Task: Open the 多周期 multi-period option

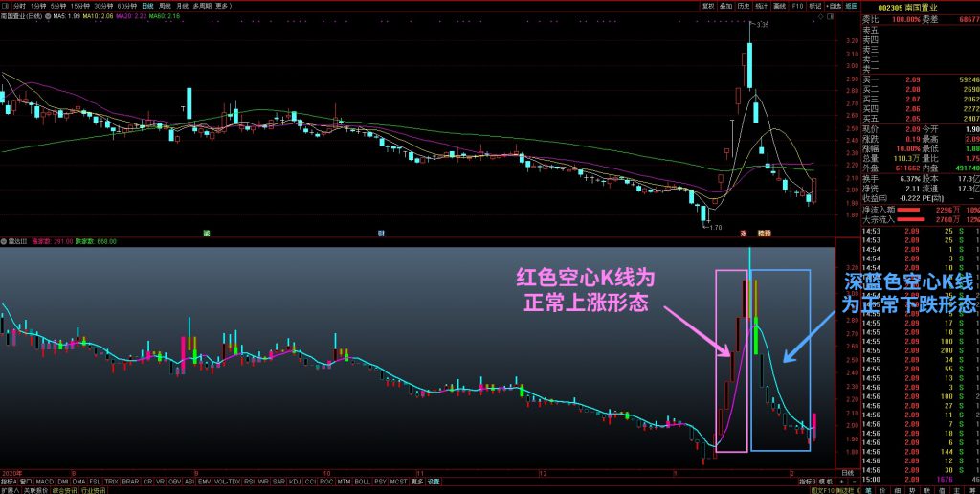Action: [x=202, y=6]
